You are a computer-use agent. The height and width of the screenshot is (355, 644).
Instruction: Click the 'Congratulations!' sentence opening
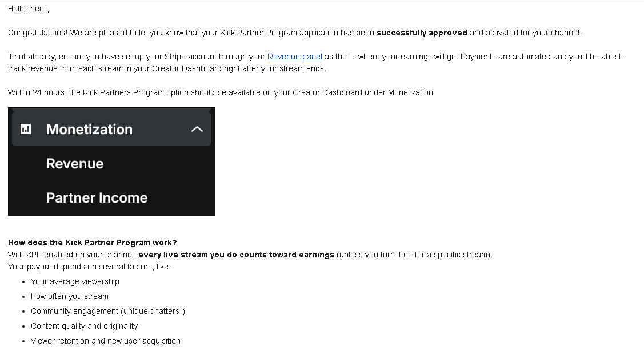tap(38, 33)
